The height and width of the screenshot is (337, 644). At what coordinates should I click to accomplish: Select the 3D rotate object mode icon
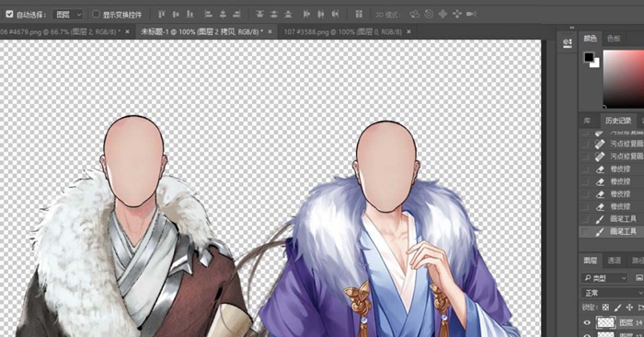[415, 15]
